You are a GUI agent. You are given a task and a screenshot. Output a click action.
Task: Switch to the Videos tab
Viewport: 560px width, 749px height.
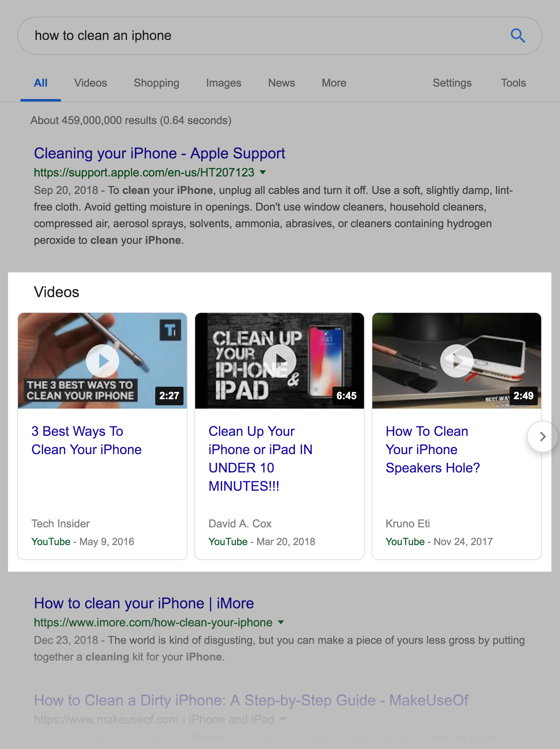click(91, 83)
